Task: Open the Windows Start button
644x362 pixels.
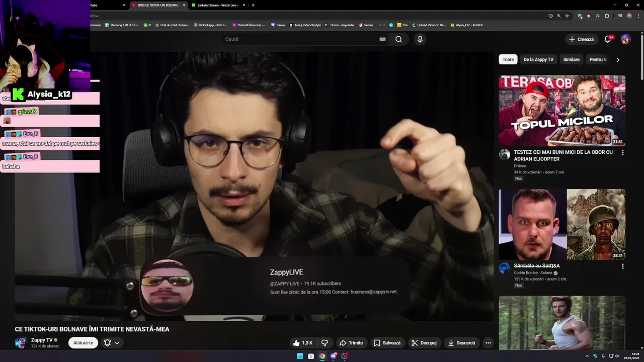Action: tap(300, 356)
